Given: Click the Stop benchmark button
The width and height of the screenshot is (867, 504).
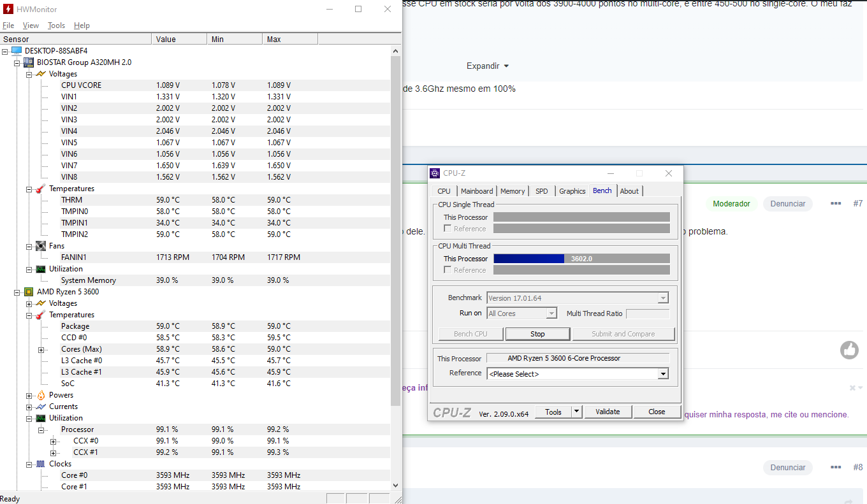Looking at the screenshot, I should tap(537, 334).
